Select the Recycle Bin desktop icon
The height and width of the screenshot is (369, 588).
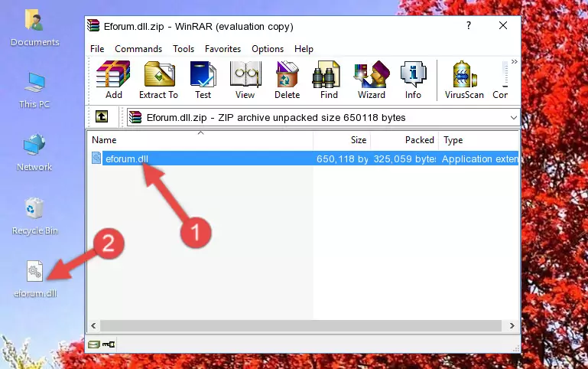[x=35, y=217]
